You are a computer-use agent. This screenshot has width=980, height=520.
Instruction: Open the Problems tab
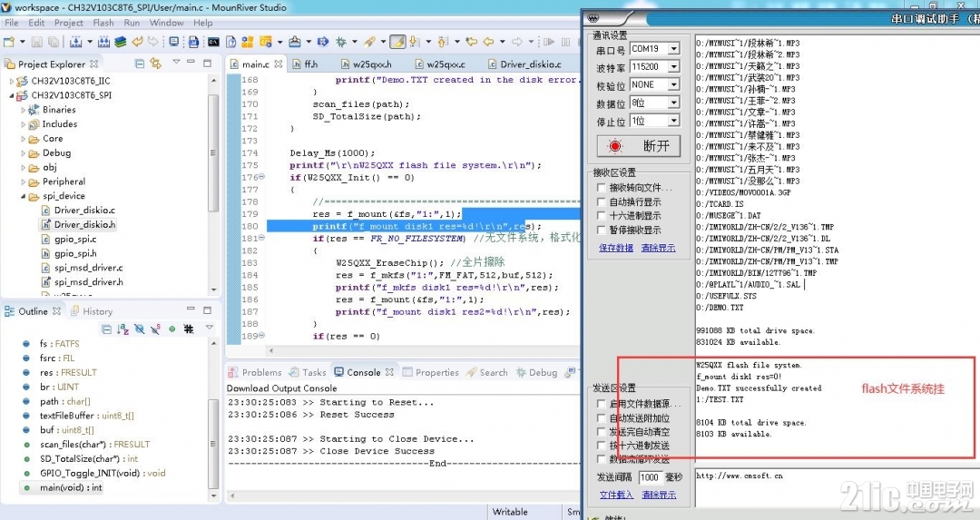(x=255, y=372)
